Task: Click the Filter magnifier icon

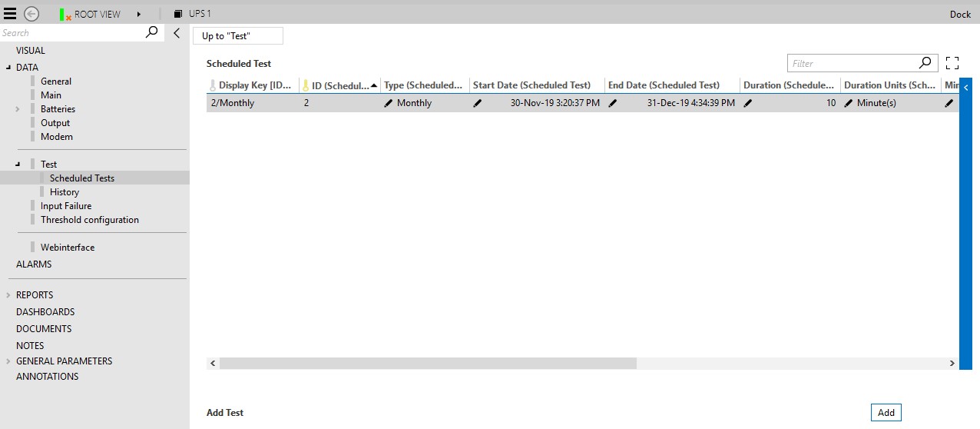Action: (x=925, y=63)
